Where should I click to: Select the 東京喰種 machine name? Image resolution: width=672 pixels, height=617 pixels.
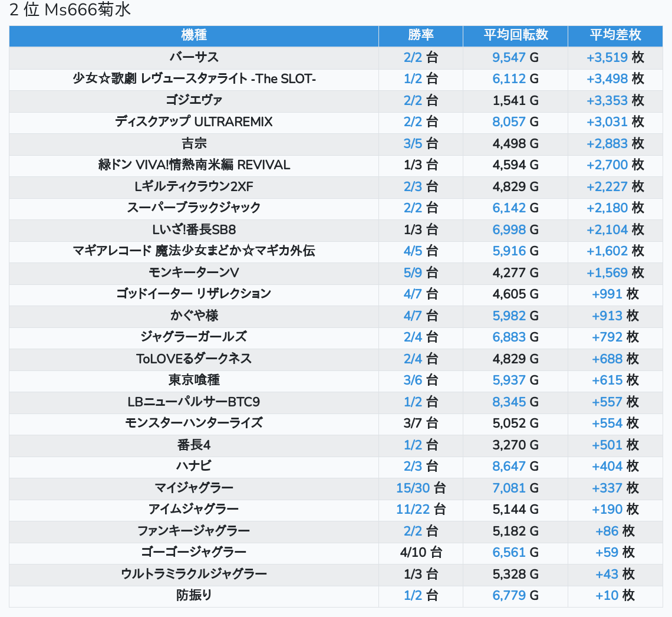(x=194, y=380)
